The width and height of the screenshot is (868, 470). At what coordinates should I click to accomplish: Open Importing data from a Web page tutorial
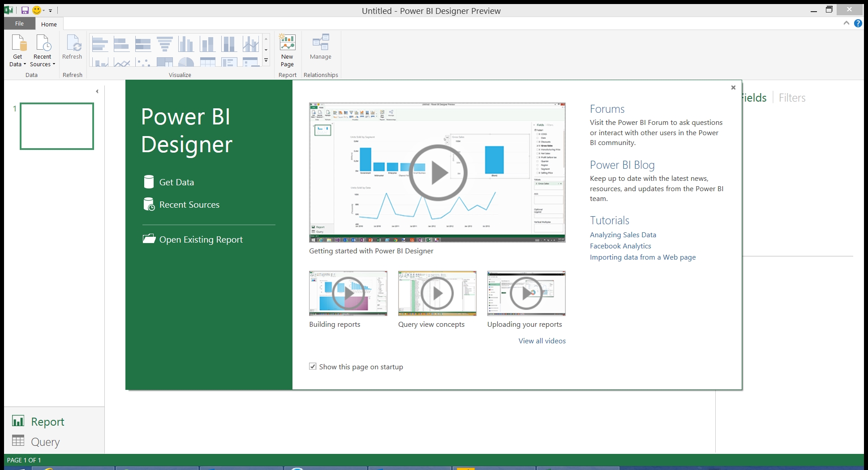[643, 257]
